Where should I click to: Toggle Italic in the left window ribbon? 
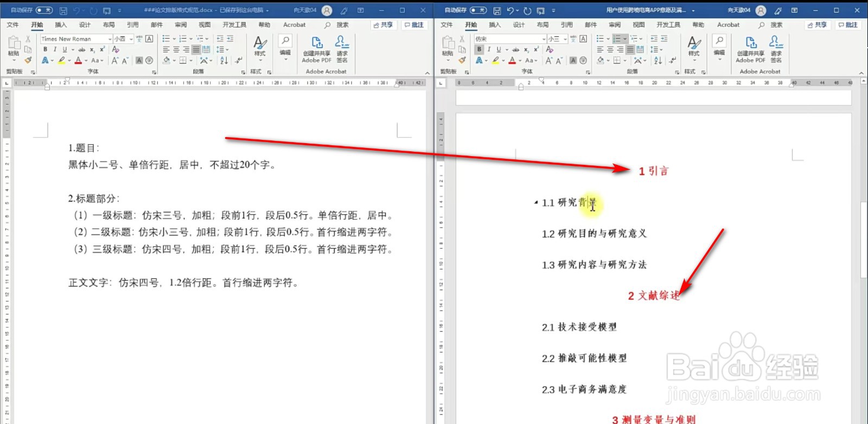[x=55, y=49]
